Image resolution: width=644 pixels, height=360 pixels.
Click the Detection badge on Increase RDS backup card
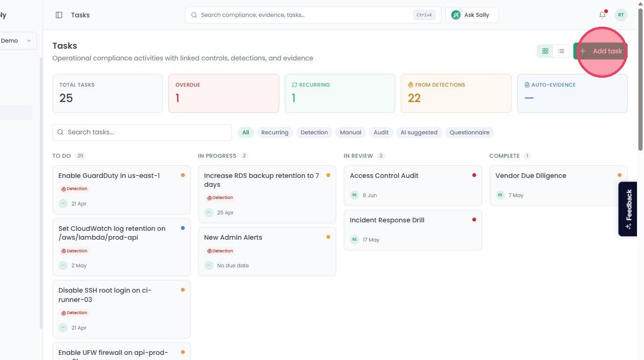[x=220, y=198]
